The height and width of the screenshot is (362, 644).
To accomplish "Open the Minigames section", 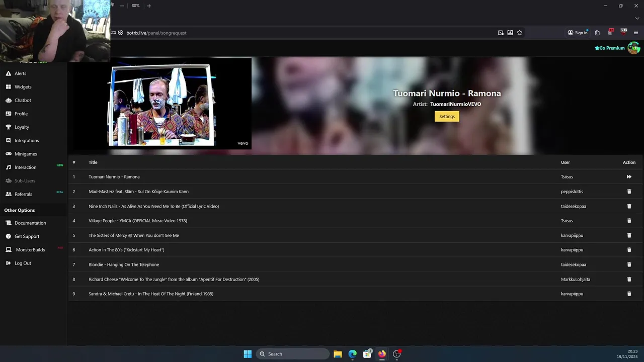I will (x=26, y=154).
